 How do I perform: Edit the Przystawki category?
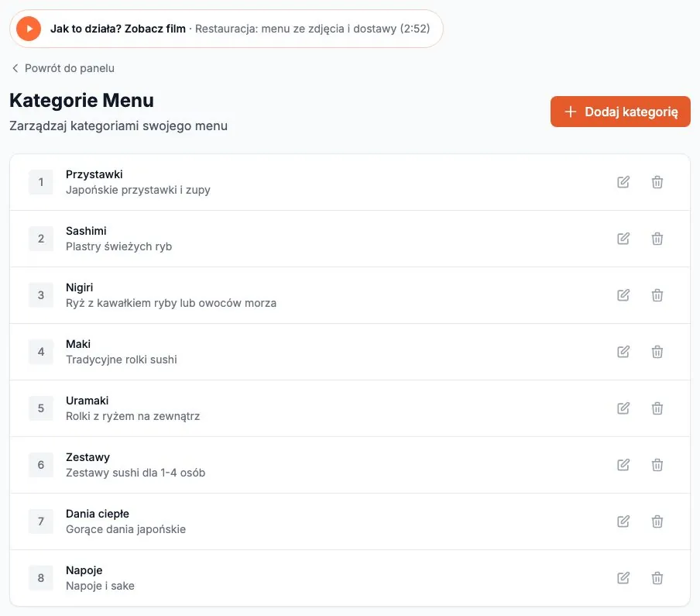coord(623,182)
